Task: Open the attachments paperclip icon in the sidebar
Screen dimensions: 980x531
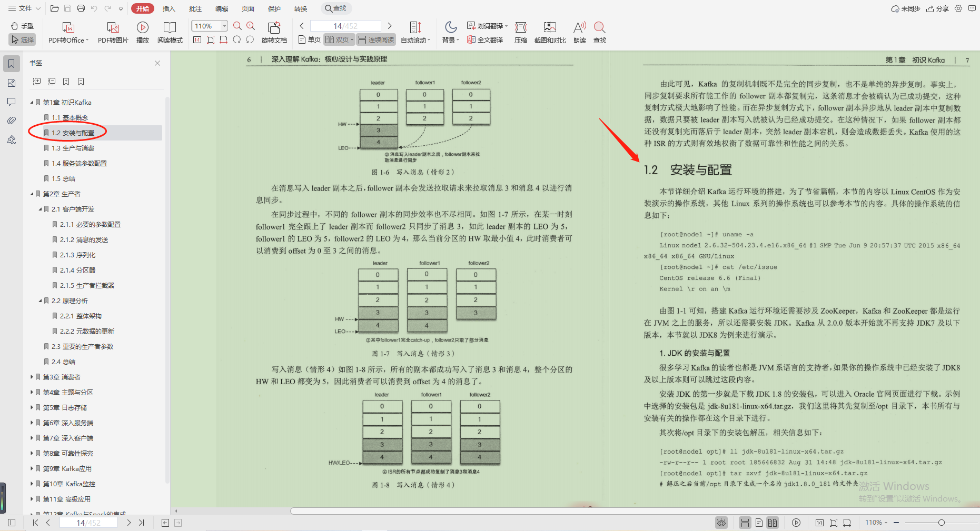Action: pos(11,121)
